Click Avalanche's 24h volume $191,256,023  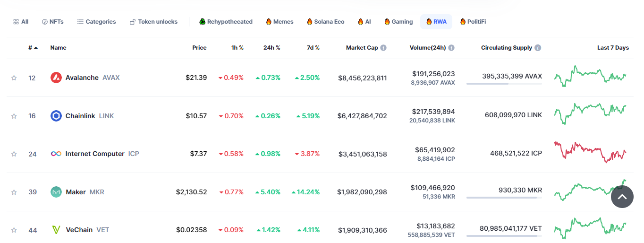(x=433, y=74)
